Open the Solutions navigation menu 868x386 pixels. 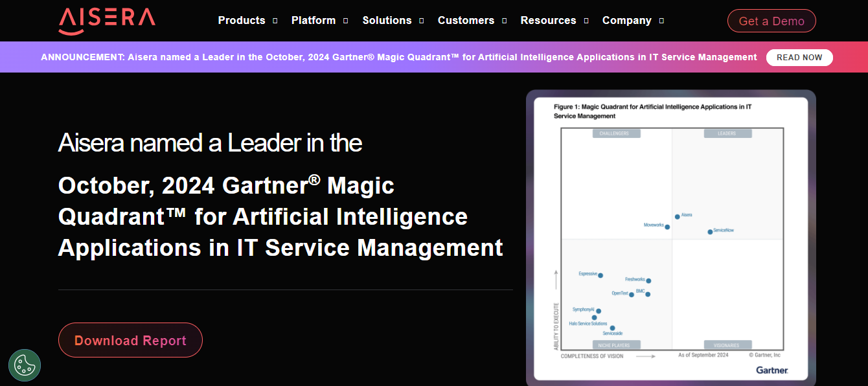[387, 21]
